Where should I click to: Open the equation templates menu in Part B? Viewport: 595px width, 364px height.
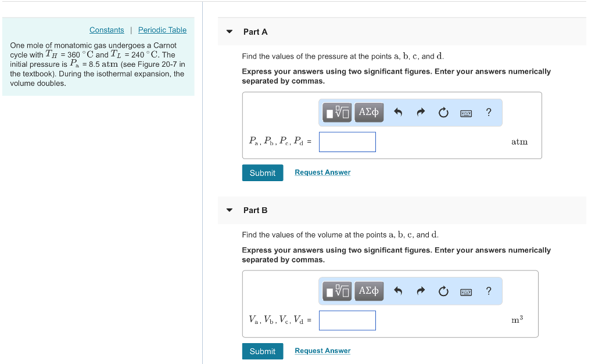tap(336, 291)
